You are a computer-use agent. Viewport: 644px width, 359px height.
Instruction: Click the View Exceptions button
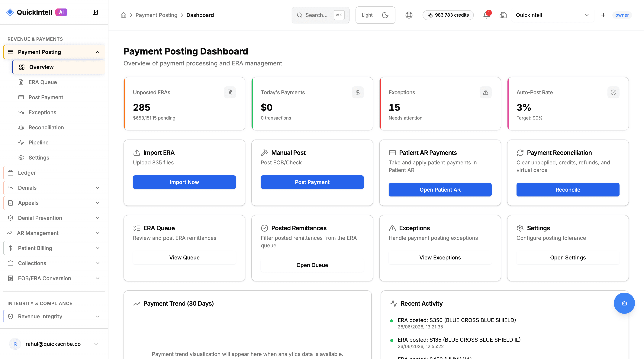440,257
